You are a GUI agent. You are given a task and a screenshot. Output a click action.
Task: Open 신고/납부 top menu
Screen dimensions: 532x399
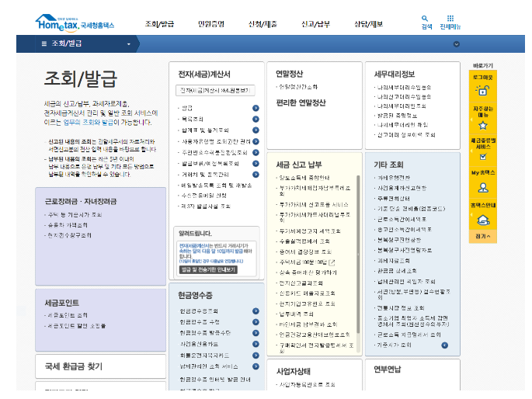pyautogui.click(x=315, y=24)
